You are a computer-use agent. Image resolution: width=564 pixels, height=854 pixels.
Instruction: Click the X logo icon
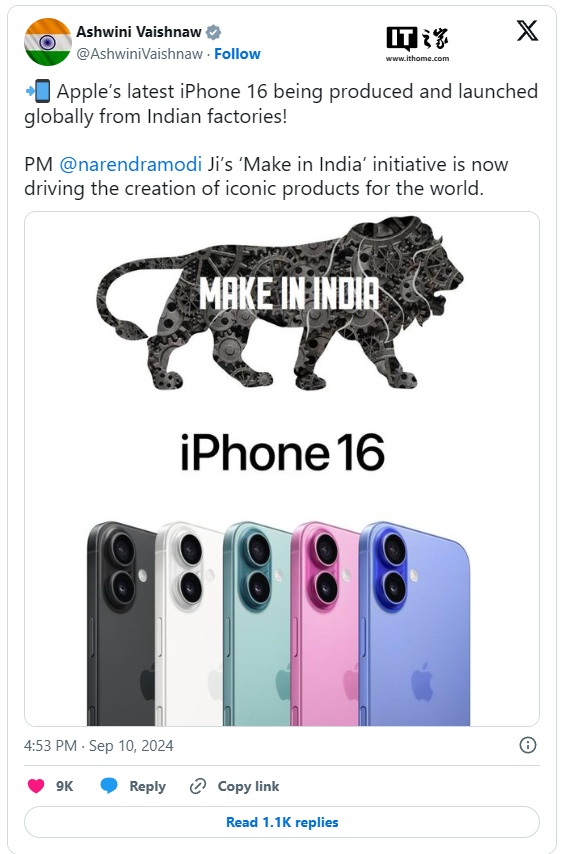pyautogui.click(x=527, y=30)
